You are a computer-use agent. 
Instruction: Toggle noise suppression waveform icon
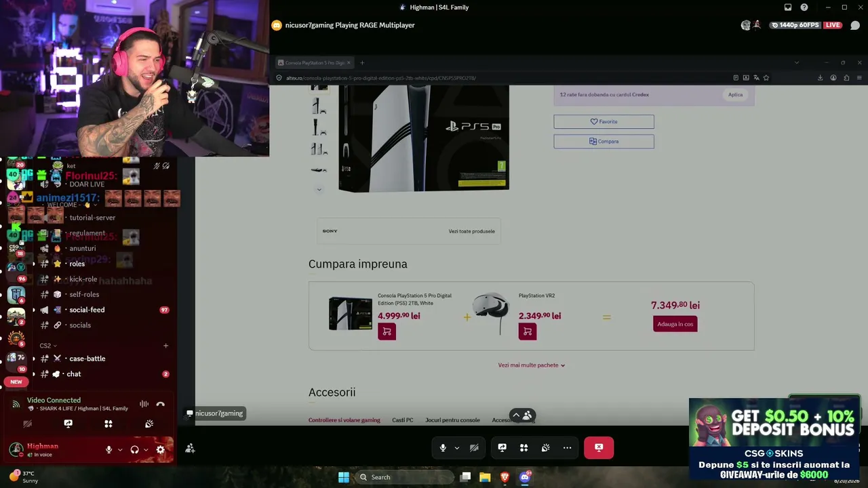click(144, 404)
